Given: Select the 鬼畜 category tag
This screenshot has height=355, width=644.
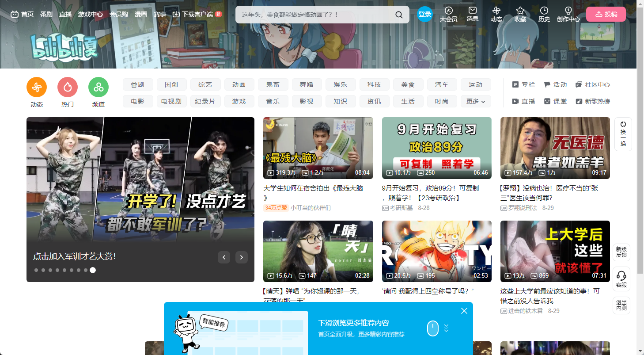Looking at the screenshot, I should click(x=273, y=84).
